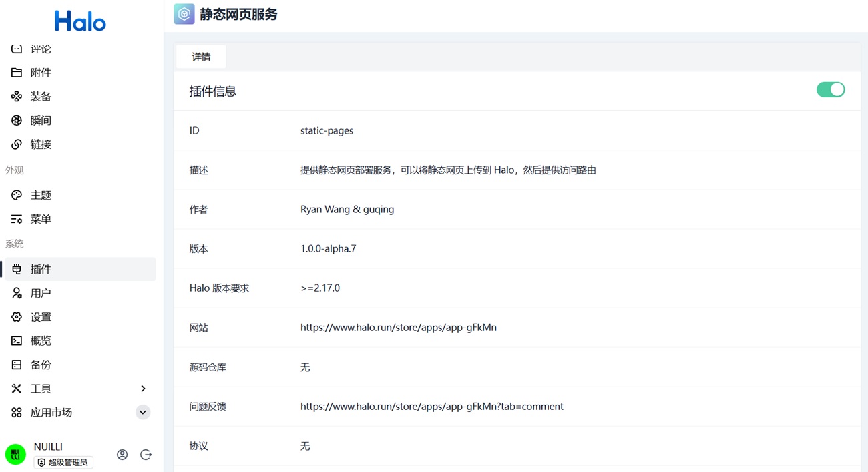Open 主题 themes palette icon
Viewport: 868px width, 472px height.
[x=17, y=195]
